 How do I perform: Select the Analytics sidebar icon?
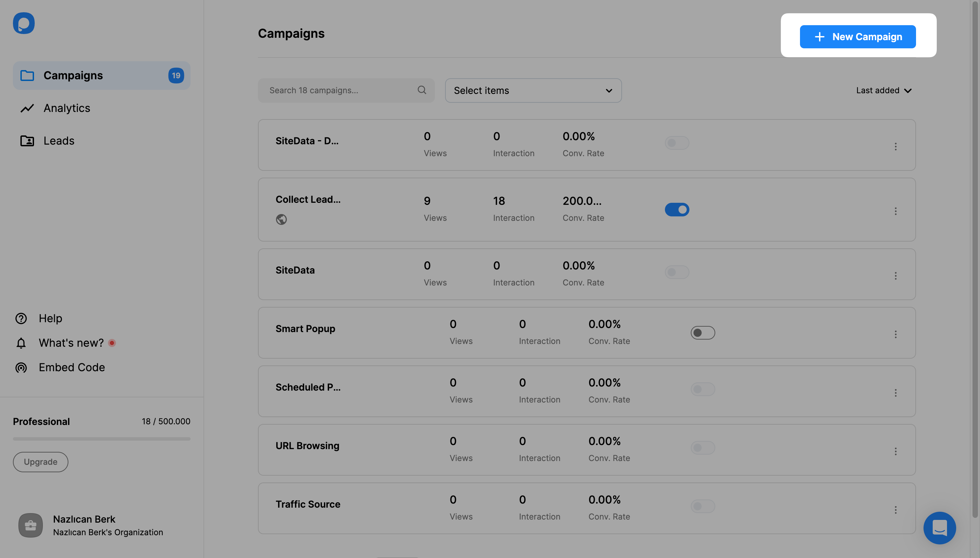(27, 108)
